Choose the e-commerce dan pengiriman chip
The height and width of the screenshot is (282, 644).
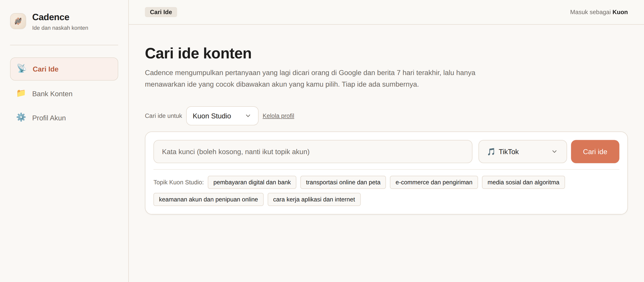(x=434, y=182)
